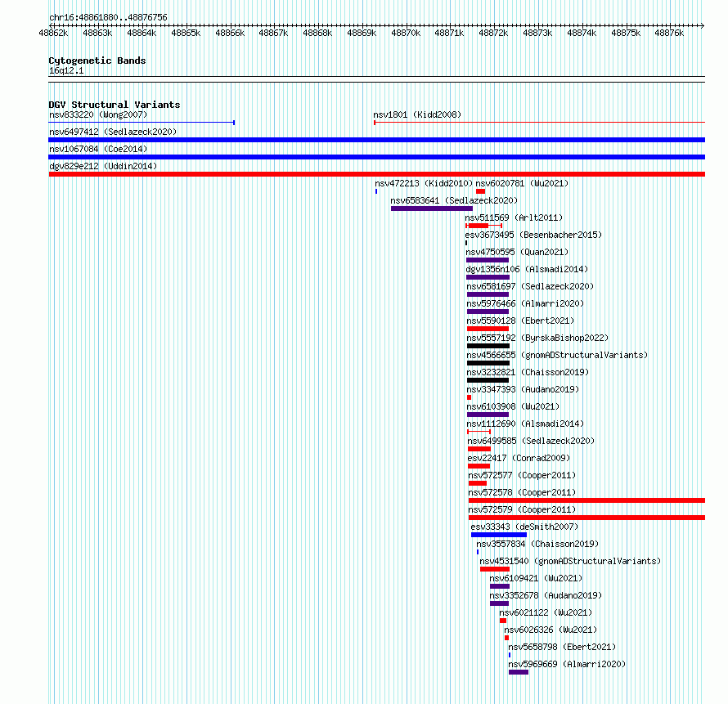Click the 48872k ruler tick label

(x=493, y=33)
